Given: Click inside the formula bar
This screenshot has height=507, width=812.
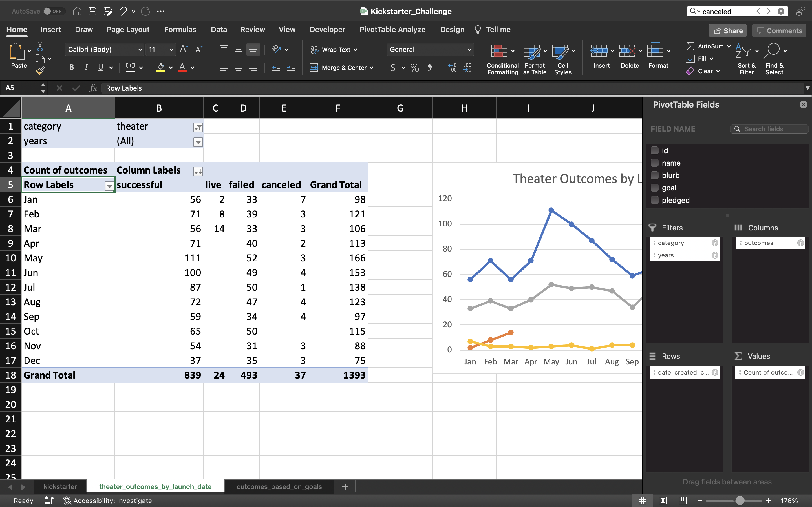Looking at the screenshot, I should pyautogui.click(x=268, y=88).
